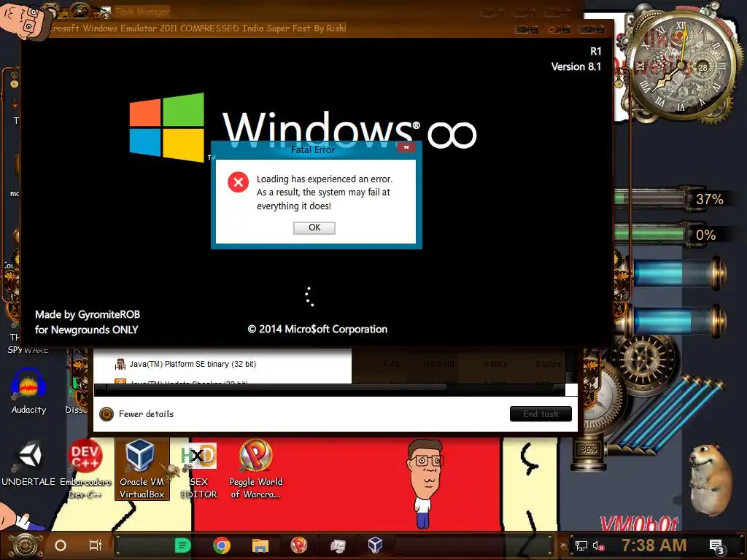The height and width of the screenshot is (560, 747).
Task: Switch to Peggle taskbar icon
Action: (298, 545)
